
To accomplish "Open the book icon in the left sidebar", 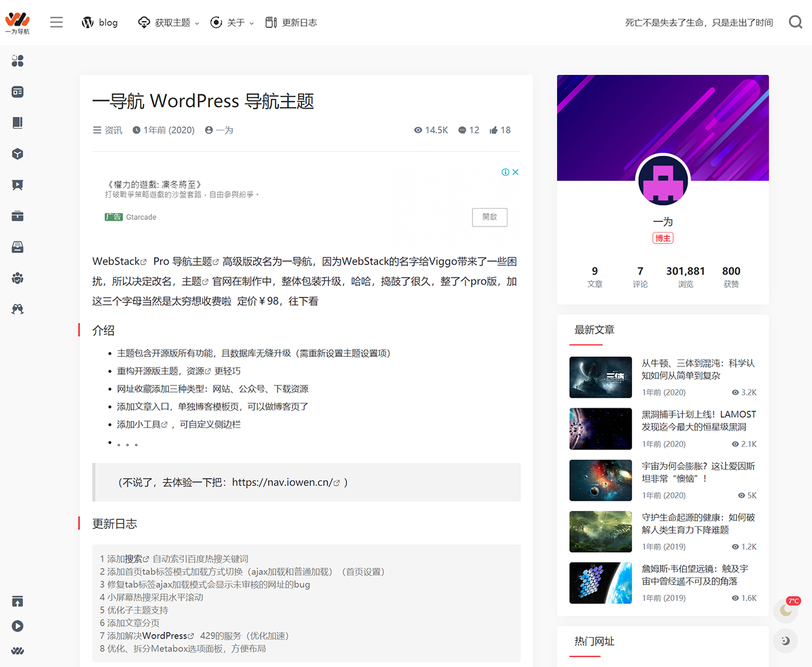I will [17, 122].
